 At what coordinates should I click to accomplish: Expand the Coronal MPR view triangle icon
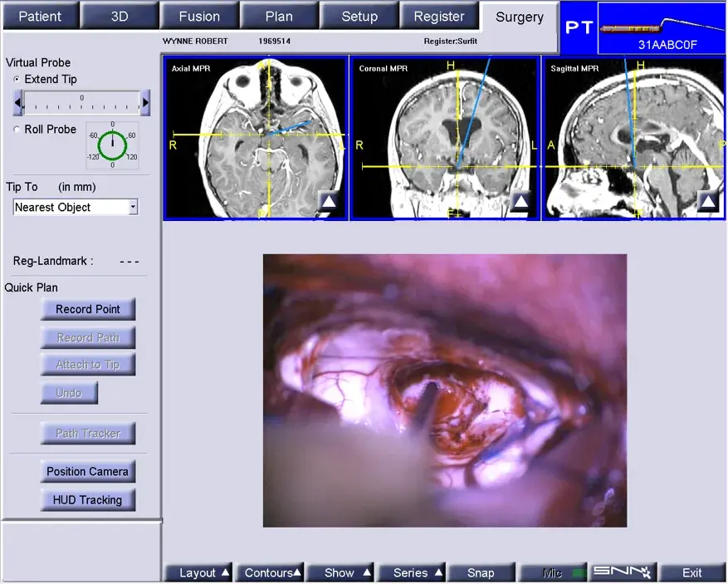[x=521, y=202]
